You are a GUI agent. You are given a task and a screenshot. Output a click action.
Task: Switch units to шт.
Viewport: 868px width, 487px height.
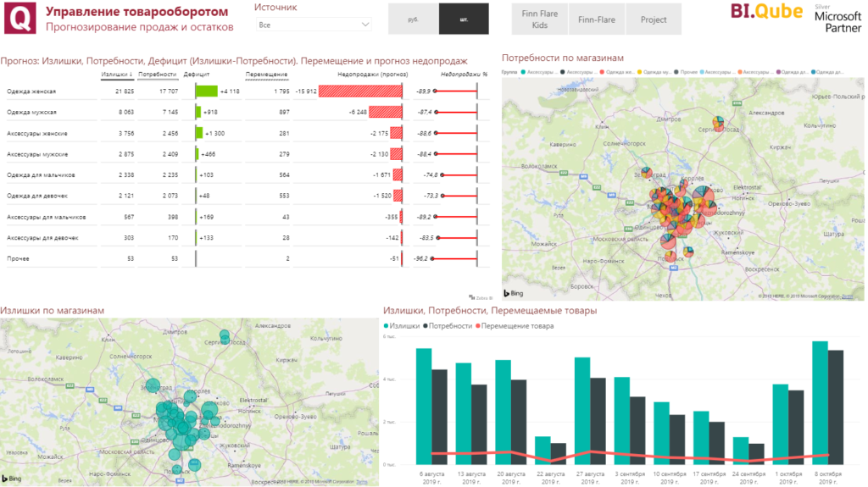click(x=464, y=19)
